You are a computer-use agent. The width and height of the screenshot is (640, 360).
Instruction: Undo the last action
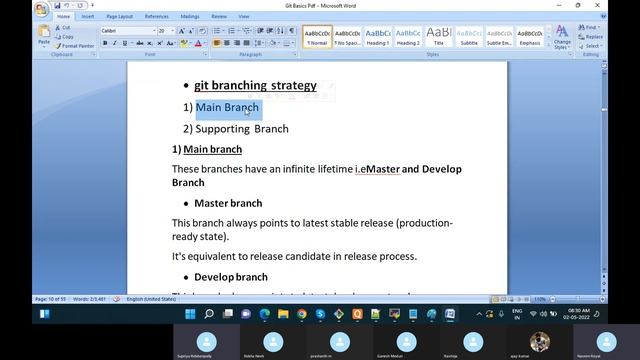click(x=67, y=6)
